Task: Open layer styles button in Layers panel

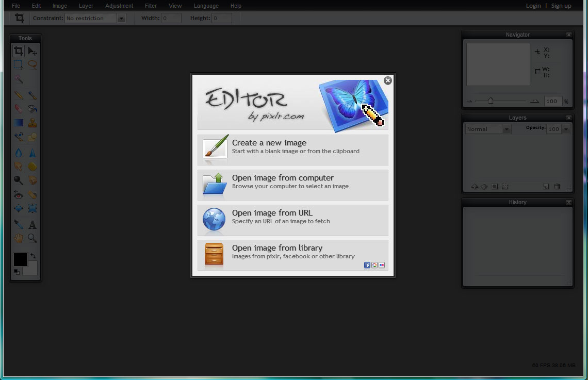Action: point(505,186)
